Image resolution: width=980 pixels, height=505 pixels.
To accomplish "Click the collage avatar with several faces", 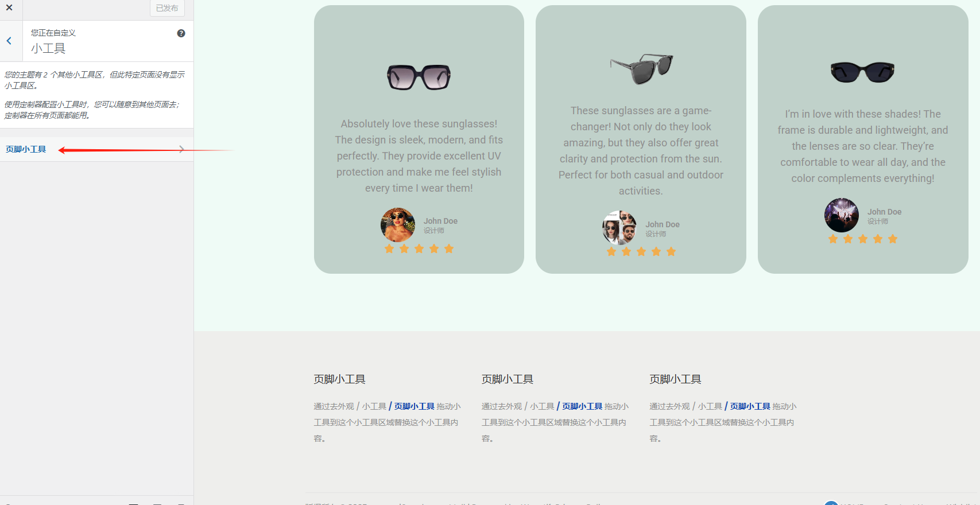I will pyautogui.click(x=619, y=228).
